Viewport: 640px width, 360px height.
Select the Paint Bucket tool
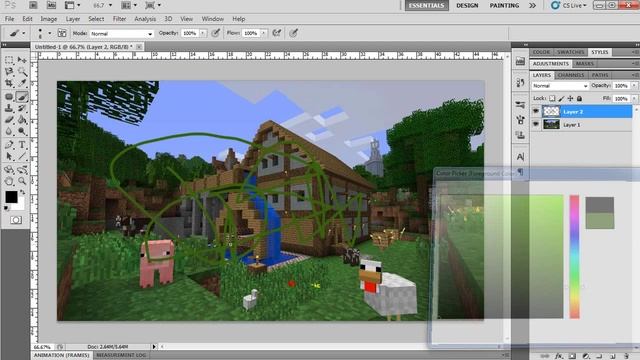click(x=22, y=120)
